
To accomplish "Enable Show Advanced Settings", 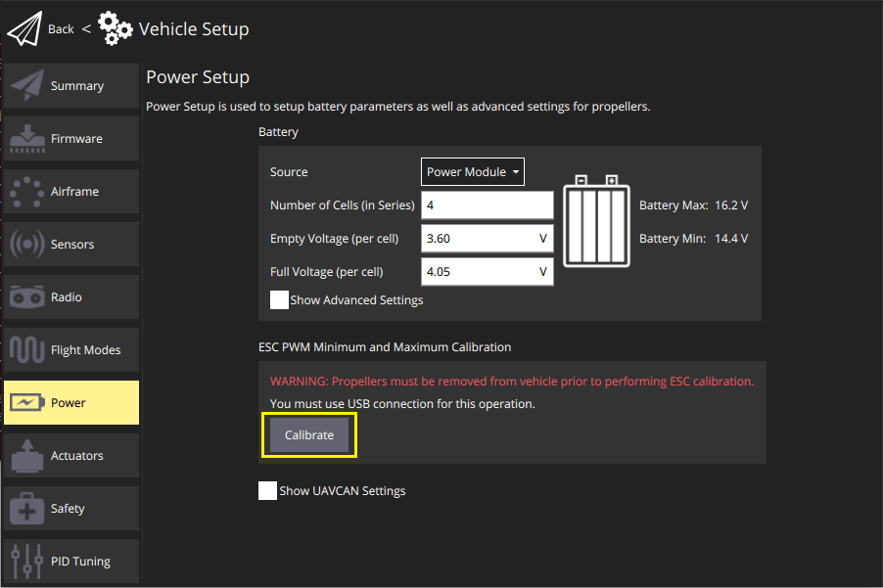I will (x=279, y=299).
